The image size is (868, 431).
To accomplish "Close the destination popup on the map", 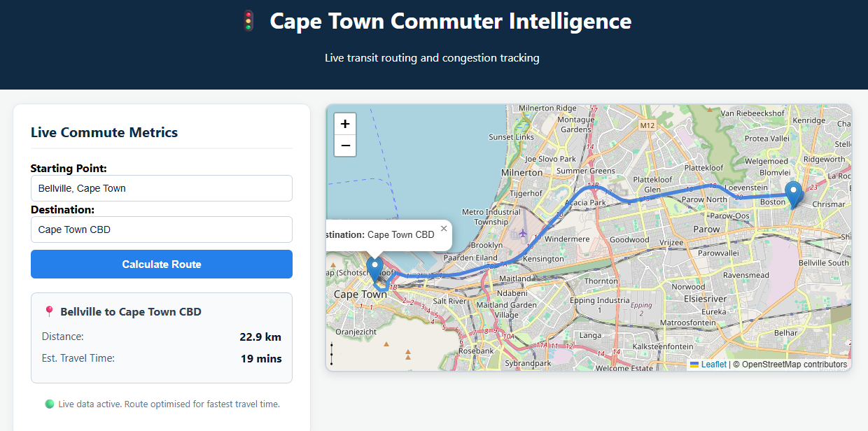I will [x=443, y=228].
